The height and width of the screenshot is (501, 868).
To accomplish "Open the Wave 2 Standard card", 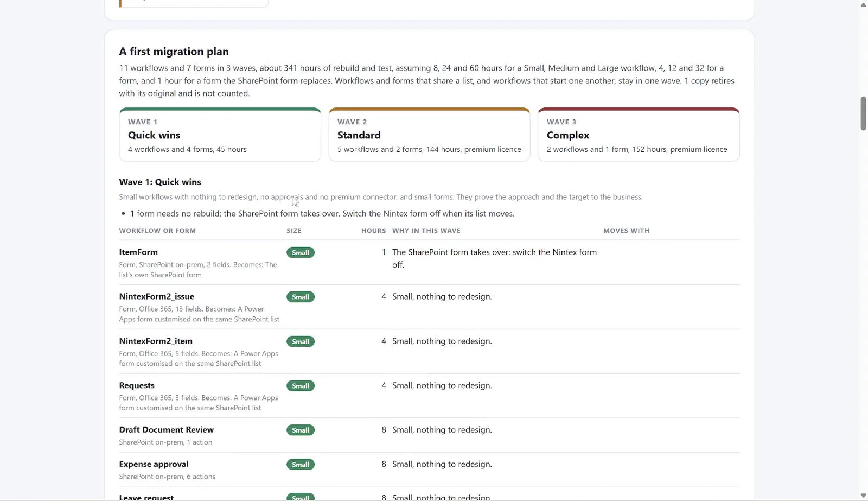I will [429, 135].
